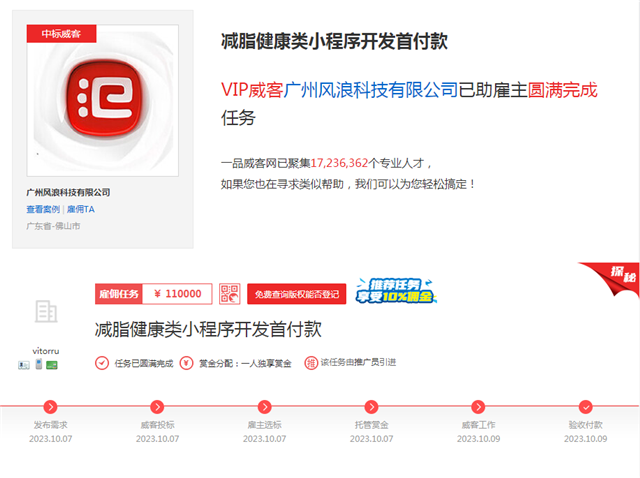Click the 威客工作 step label
640x478 pixels.
(478, 425)
